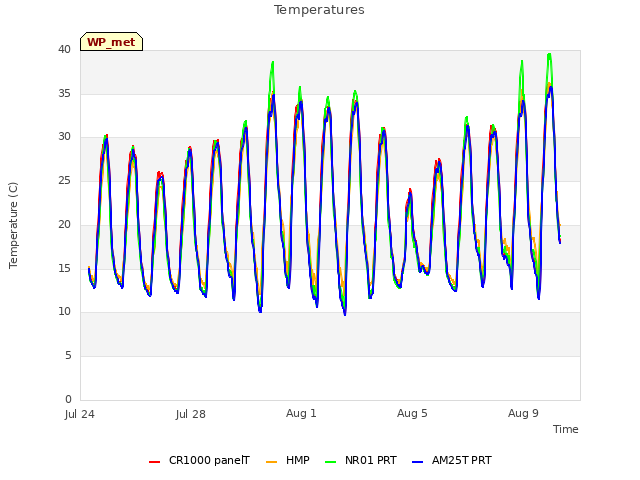The height and width of the screenshot is (480, 640).
Task: Click the 35 y-axis tick label
Action: pyautogui.click(x=64, y=93)
